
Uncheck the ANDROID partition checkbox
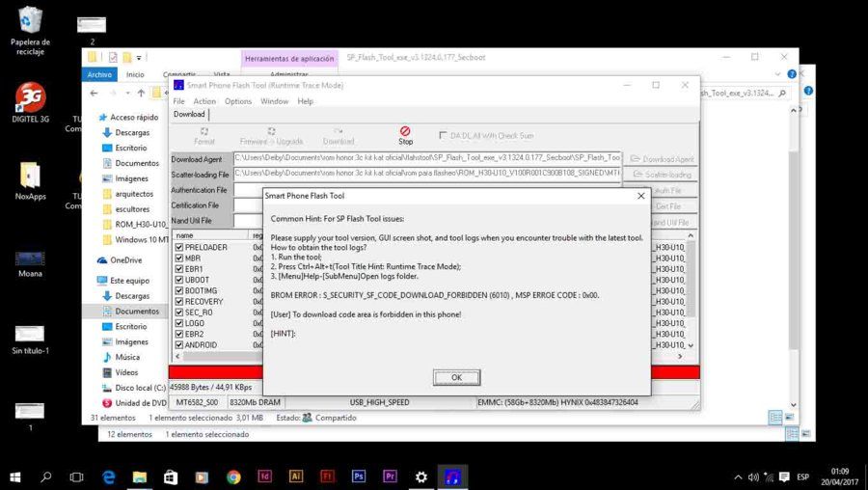(x=178, y=344)
